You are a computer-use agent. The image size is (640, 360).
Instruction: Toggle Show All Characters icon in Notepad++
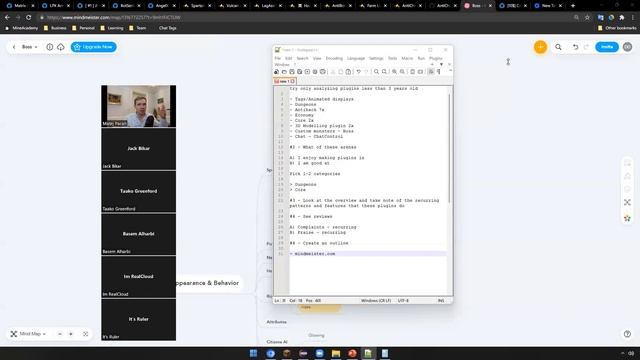(439, 72)
